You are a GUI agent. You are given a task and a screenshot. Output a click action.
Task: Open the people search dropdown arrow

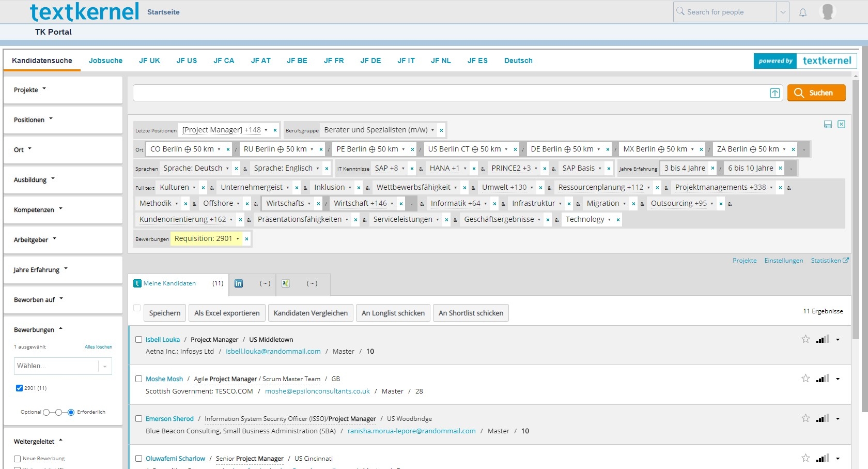pyautogui.click(x=783, y=12)
